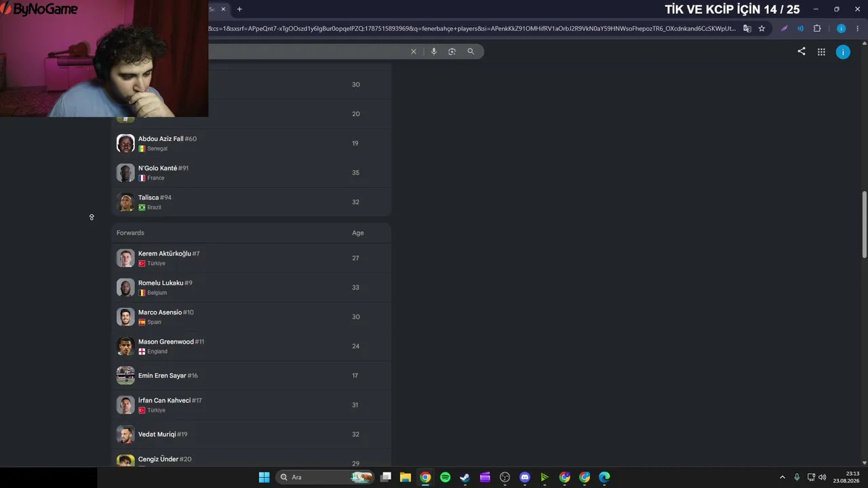Image resolution: width=868 pixels, height=488 pixels.
Task: Click the taskbar search box "Ara"
Action: tap(325, 477)
